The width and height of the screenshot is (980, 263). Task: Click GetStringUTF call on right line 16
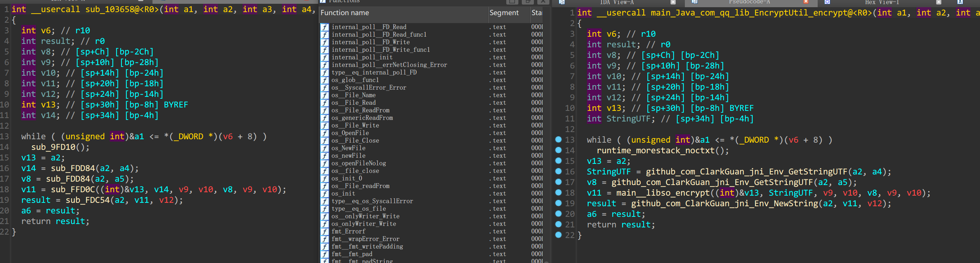pyautogui.click(x=747, y=172)
